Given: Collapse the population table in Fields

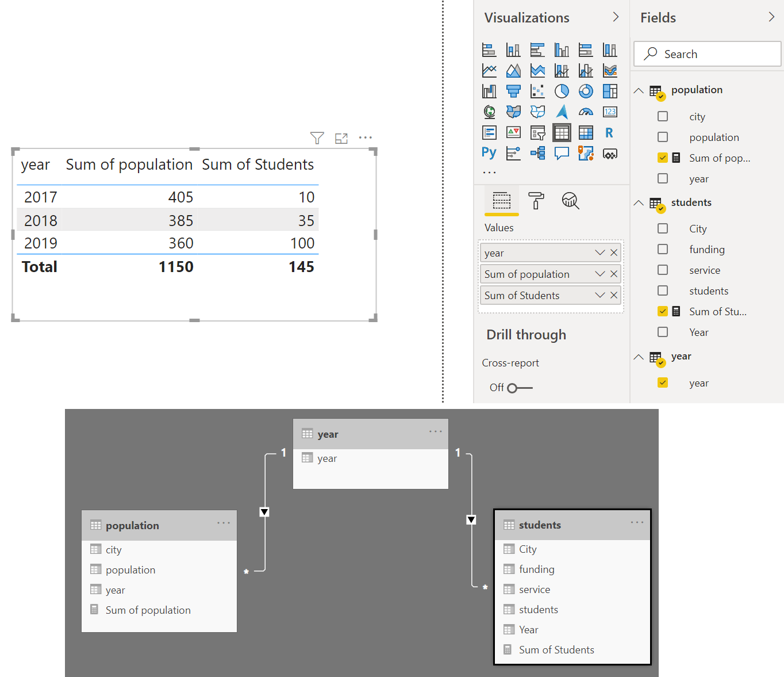Looking at the screenshot, I should [639, 90].
